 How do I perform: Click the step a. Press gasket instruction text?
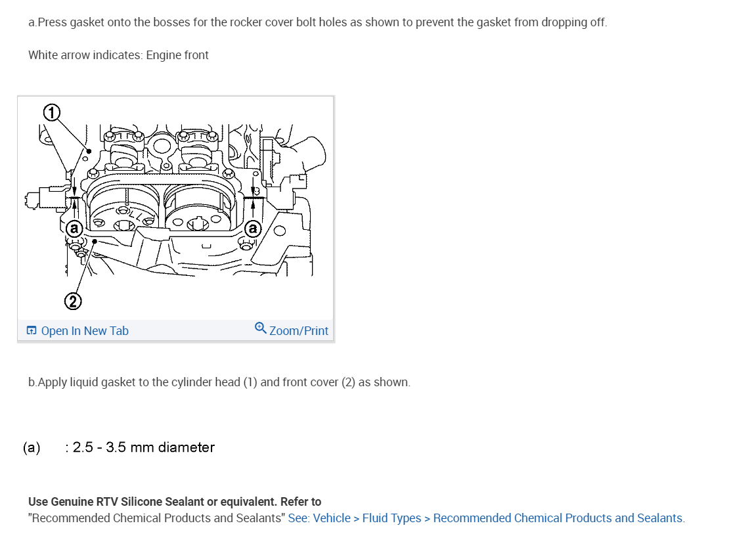click(318, 22)
